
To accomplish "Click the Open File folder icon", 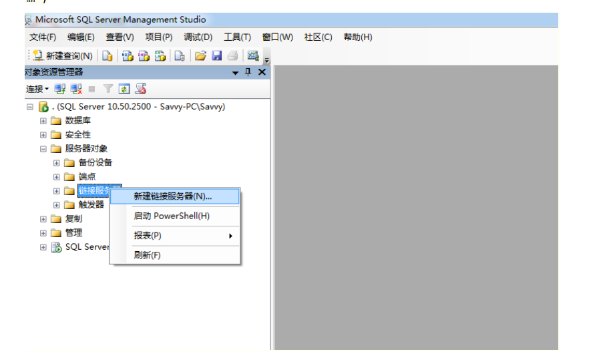I will click(x=200, y=55).
